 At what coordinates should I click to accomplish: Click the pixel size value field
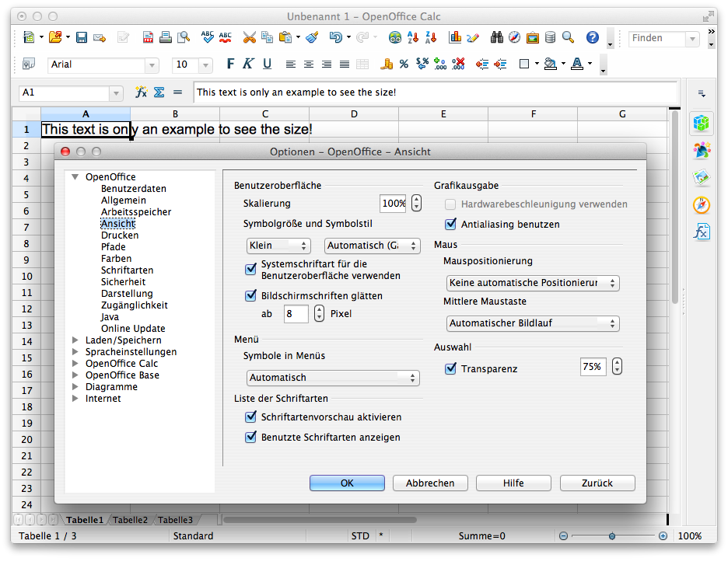(296, 314)
